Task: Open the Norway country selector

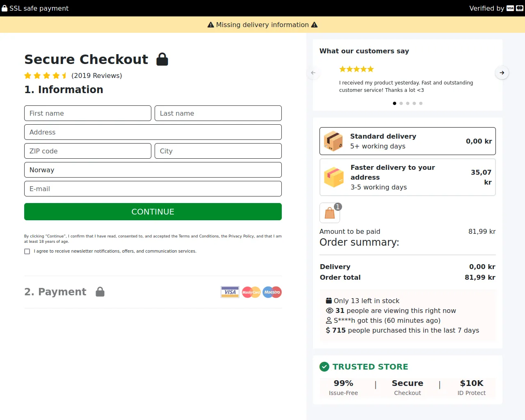Action: pos(153,170)
